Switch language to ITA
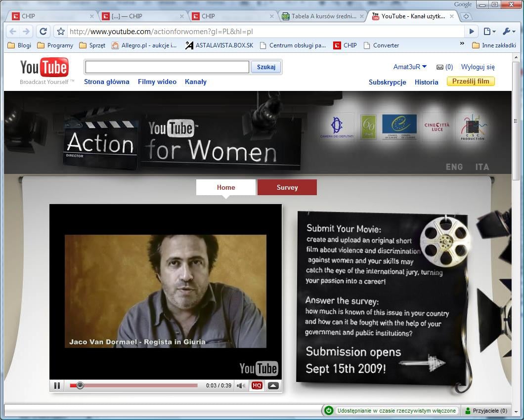524x420 pixels. (x=482, y=167)
